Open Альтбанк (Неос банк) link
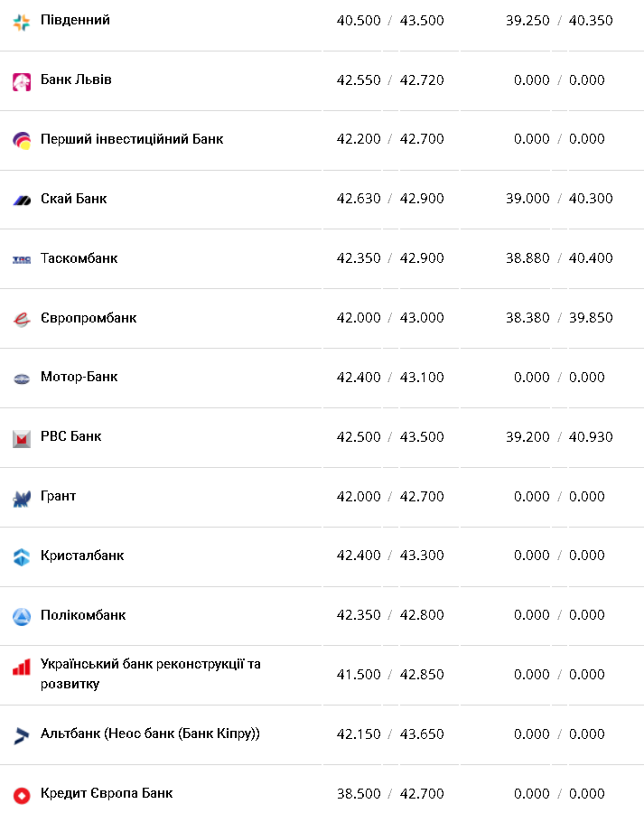 pyautogui.click(x=150, y=734)
